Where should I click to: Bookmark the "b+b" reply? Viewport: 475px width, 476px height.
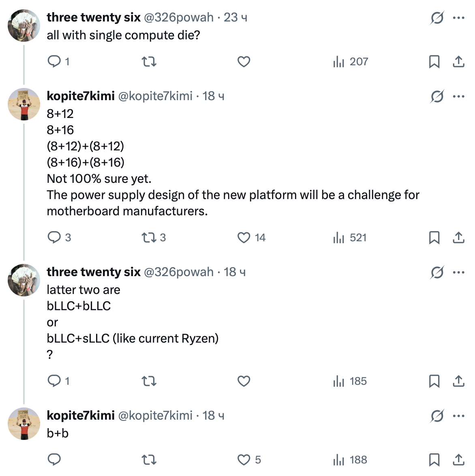pos(435,460)
